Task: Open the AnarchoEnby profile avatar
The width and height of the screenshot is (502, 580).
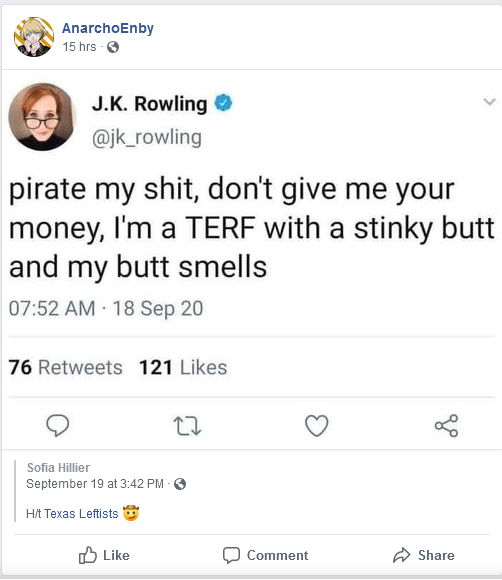Action: pos(34,37)
